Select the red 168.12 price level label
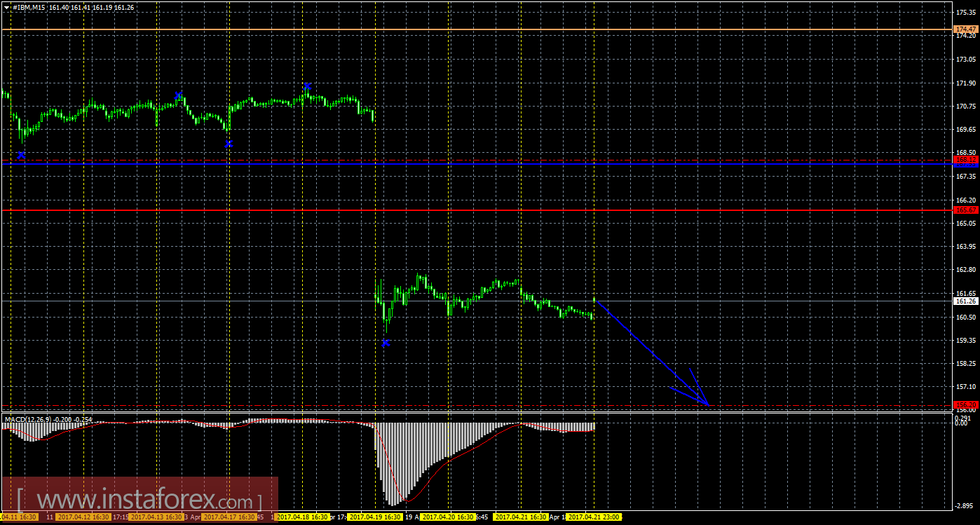The width and height of the screenshot is (980, 525). tap(966, 160)
